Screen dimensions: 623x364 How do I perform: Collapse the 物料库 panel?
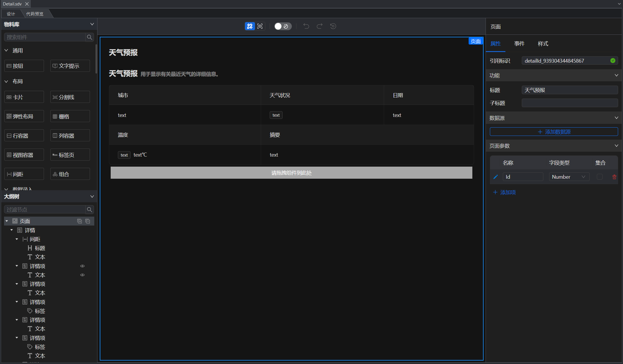pyautogui.click(x=92, y=24)
